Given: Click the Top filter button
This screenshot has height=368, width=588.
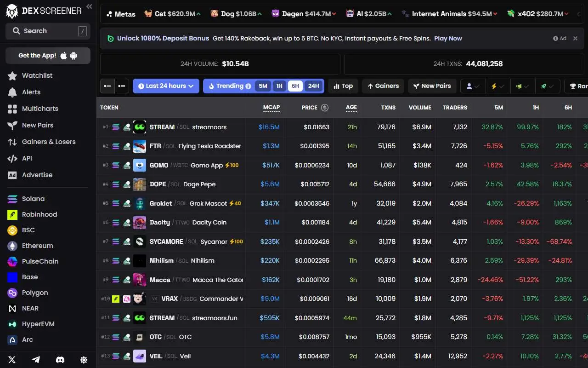Looking at the screenshot, I should click(343, 86).
